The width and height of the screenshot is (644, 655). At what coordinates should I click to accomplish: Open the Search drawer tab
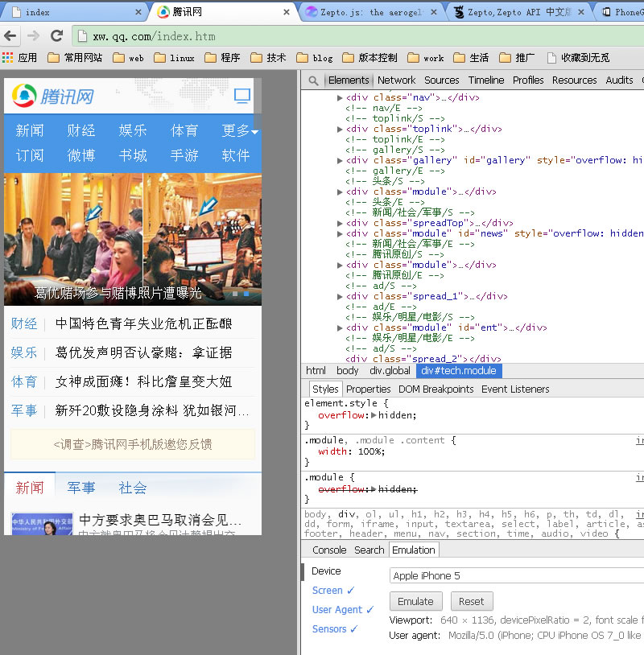(369, 550)
